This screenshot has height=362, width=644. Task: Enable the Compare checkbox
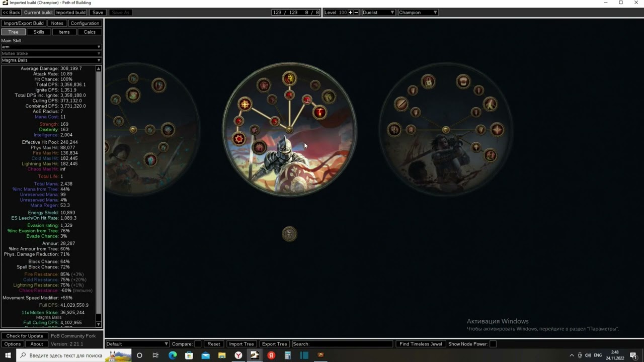click(198, 344)
